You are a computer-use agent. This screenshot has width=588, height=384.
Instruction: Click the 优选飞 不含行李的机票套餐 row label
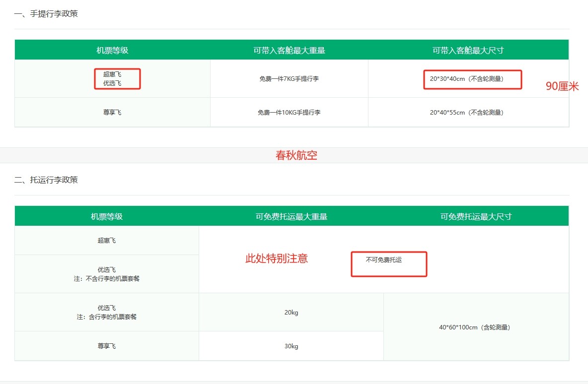pyautogui.click(x=107, y=274)
